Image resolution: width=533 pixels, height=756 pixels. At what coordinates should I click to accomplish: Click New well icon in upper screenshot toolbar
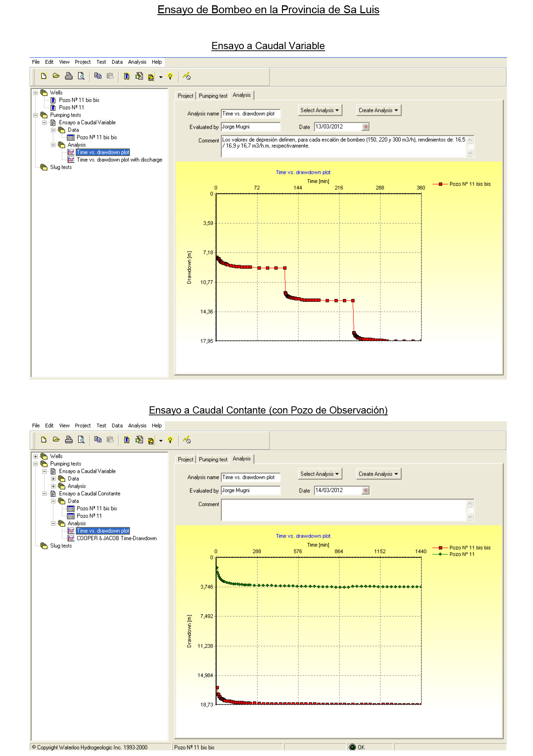[127, 76]
